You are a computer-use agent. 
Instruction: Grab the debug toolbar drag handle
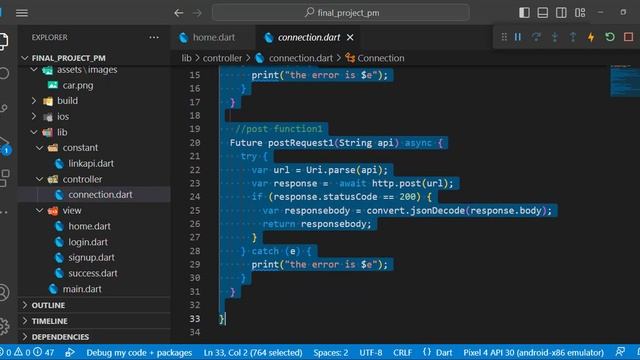[x=504, y=37]
